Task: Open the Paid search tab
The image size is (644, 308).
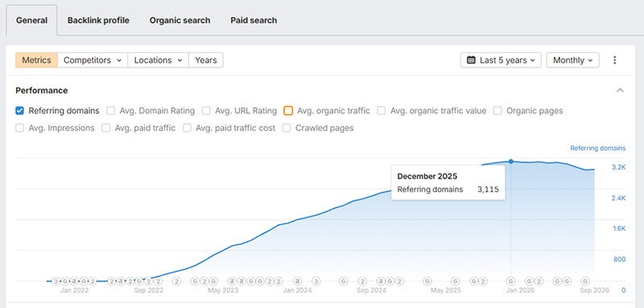Action: click(x=254, y=20)
